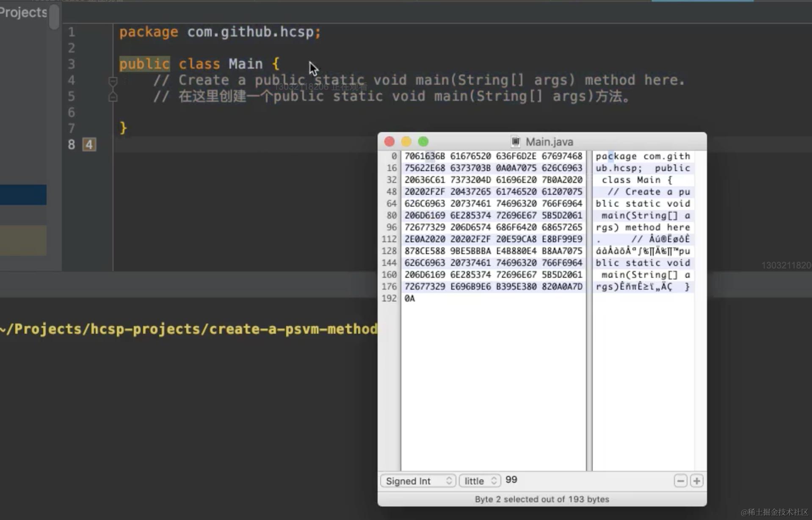Click the English comment on line 4
Viewport: 812px width, 520px height.
tap(419, 80)
